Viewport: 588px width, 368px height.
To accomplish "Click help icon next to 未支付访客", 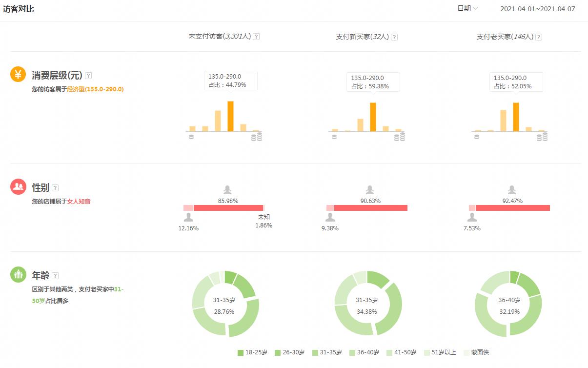I will (x=256, y=37).
